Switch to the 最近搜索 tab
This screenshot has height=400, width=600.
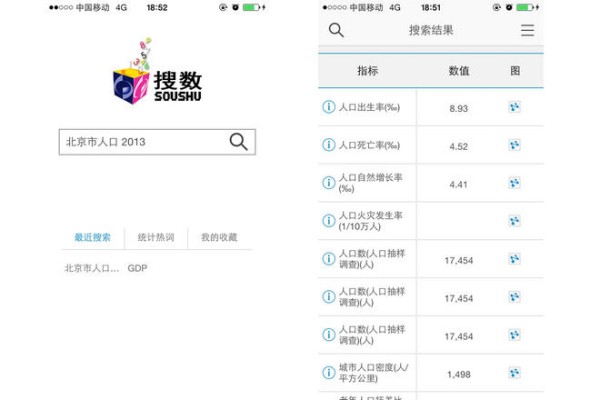point(93,237)
